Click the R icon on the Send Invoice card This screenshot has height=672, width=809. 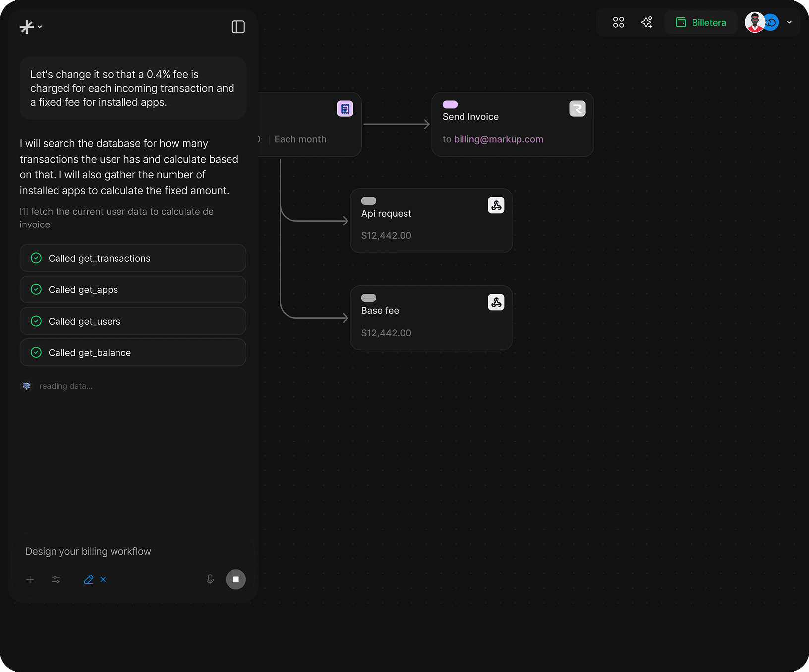coord(577,109)
